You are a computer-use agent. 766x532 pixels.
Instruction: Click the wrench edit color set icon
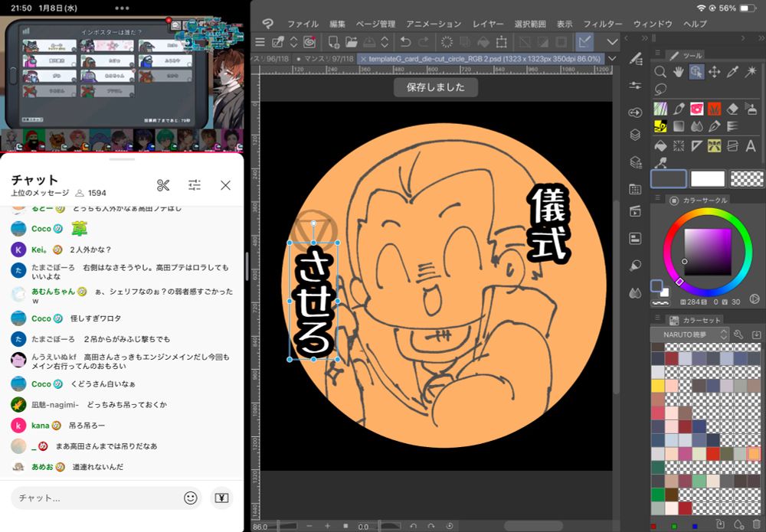coord(738,335)
